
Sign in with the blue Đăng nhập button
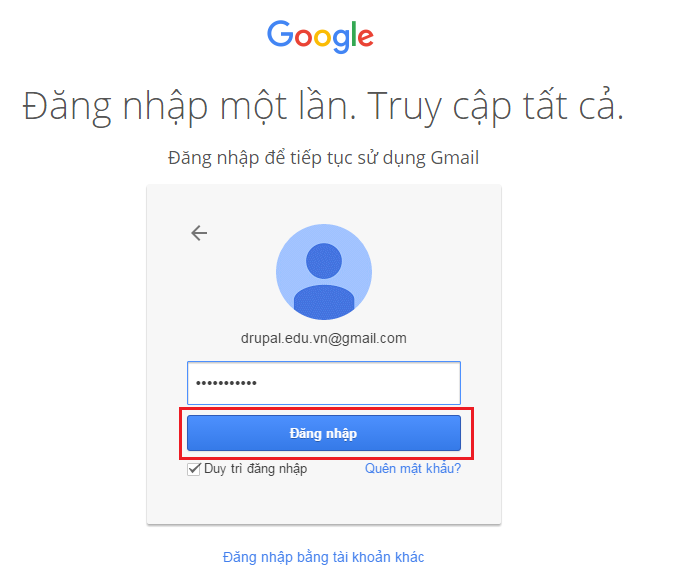[x=324, y=433]
